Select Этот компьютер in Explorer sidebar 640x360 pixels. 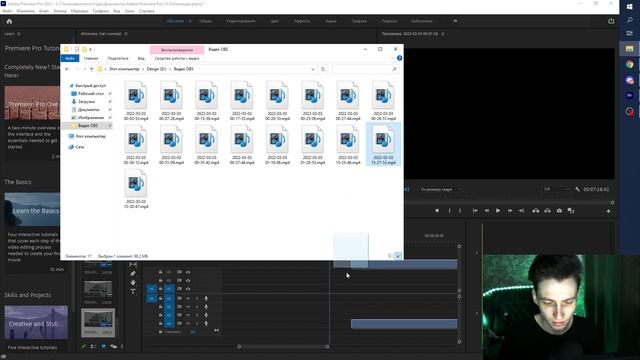click(91, 136)
